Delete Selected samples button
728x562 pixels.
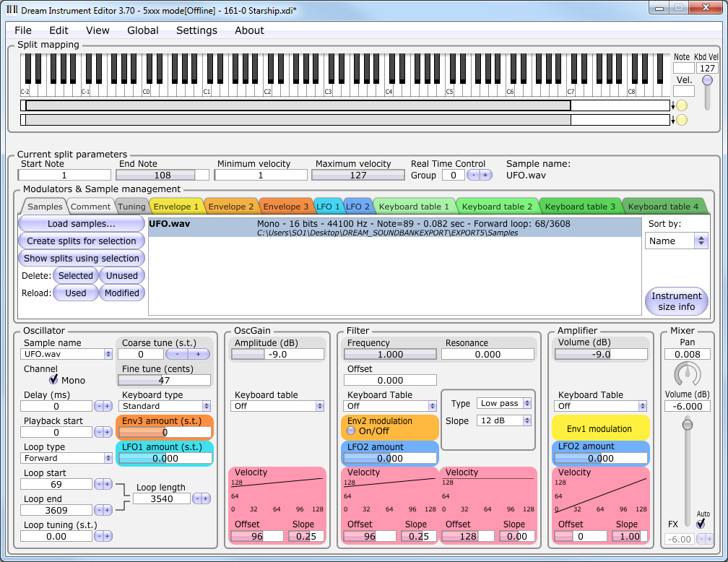[76, 275]
